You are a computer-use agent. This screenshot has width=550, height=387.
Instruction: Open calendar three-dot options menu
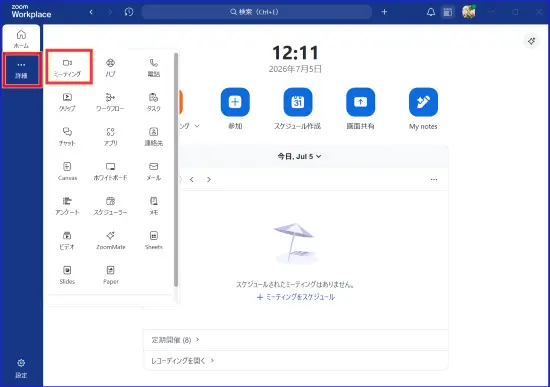[434, 179]
